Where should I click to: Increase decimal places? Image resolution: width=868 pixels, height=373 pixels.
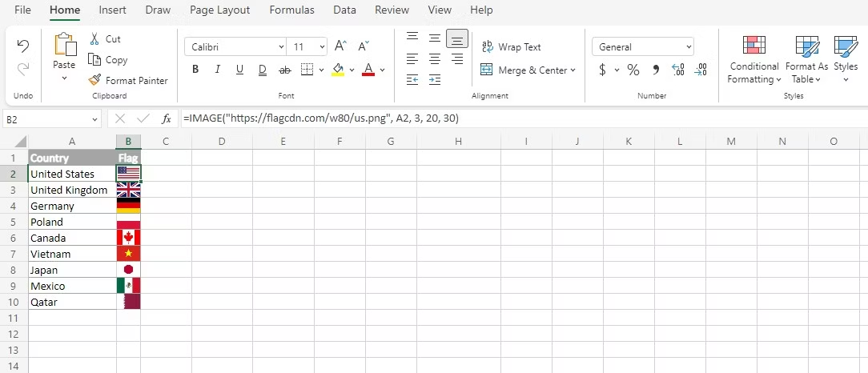[678, 70]
